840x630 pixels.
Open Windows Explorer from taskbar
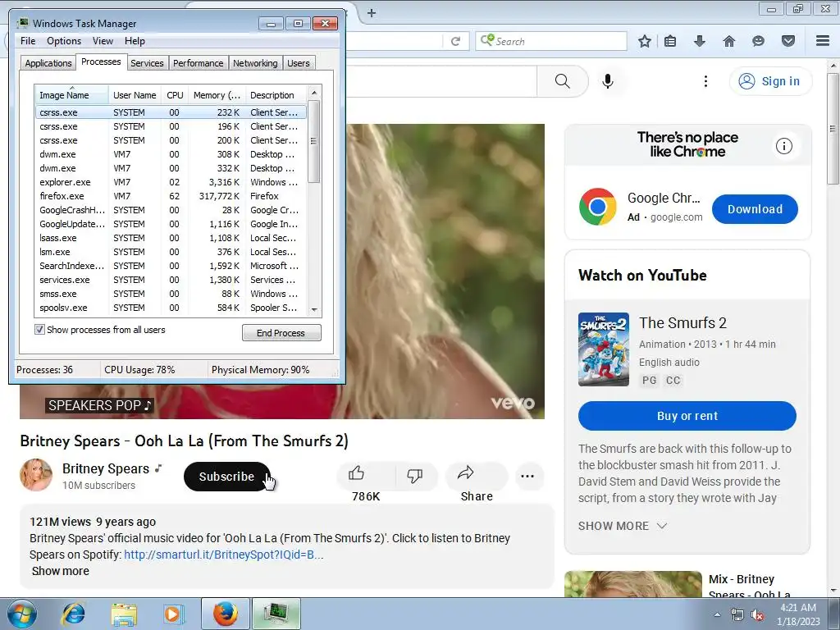pyautogui.click(x=123, y=614)
